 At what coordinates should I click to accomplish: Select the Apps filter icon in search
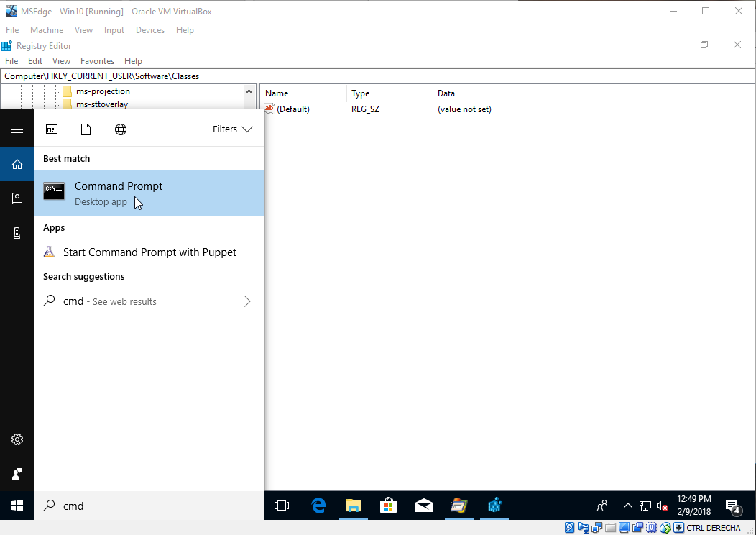(52, 129)
